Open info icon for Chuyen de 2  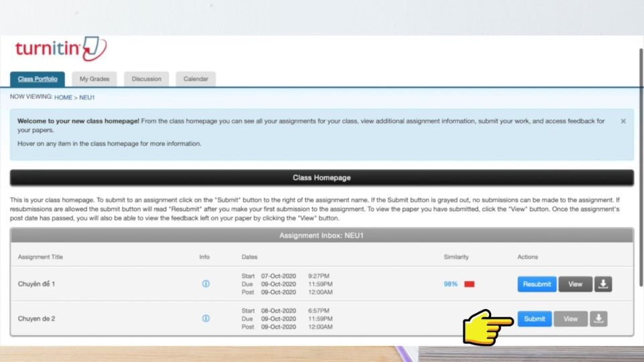[x=206, y=319]
